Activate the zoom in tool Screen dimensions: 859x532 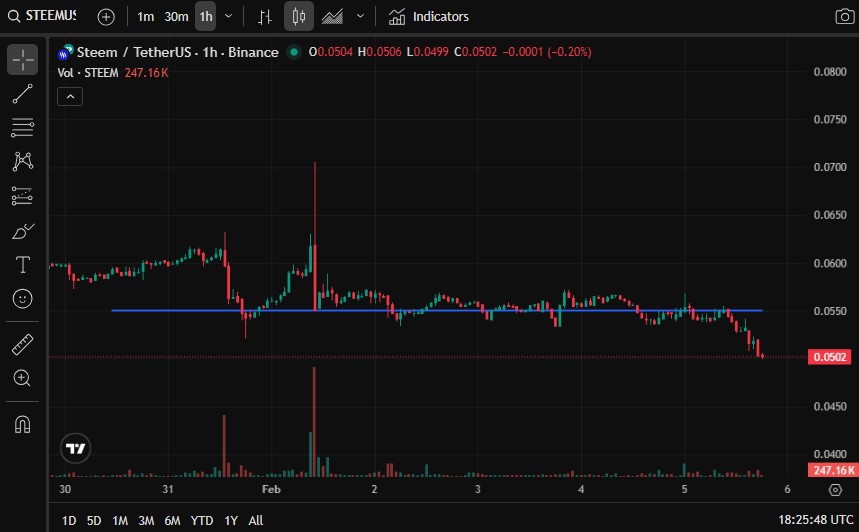(x=22, y=378)
